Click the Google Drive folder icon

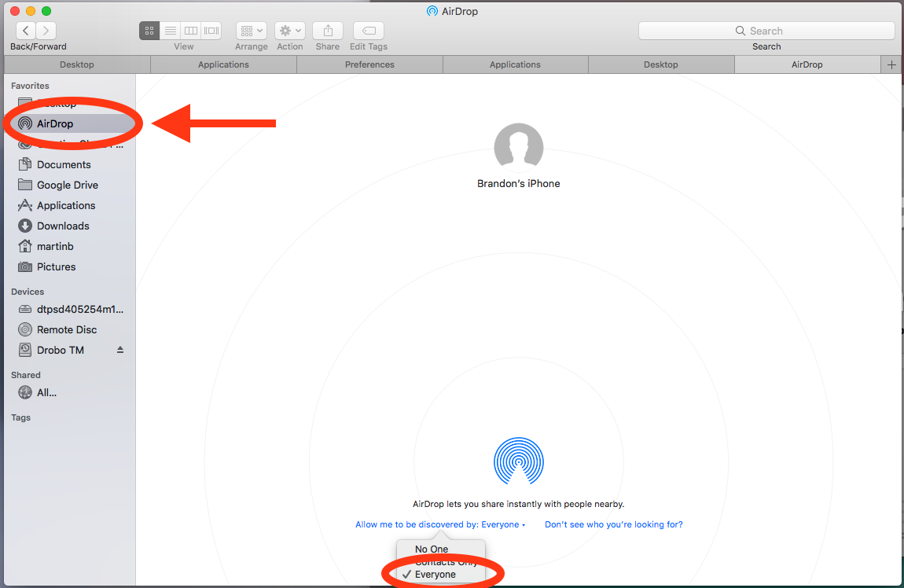25,185
